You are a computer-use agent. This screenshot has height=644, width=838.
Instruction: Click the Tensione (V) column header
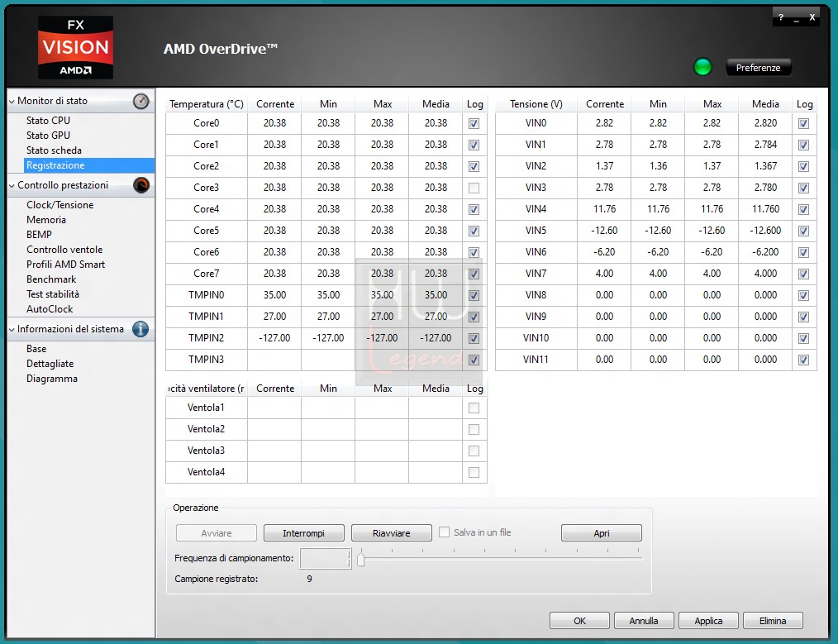click(x=536, y=104)
